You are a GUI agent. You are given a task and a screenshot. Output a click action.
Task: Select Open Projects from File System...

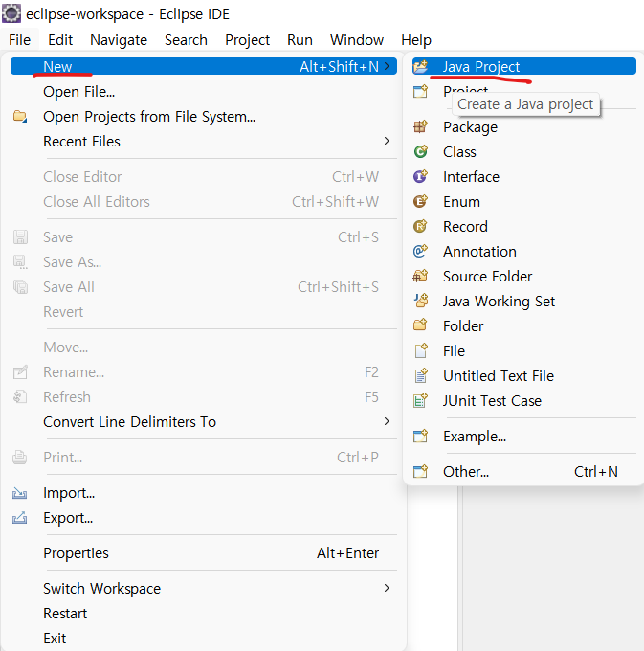[204, 116]
